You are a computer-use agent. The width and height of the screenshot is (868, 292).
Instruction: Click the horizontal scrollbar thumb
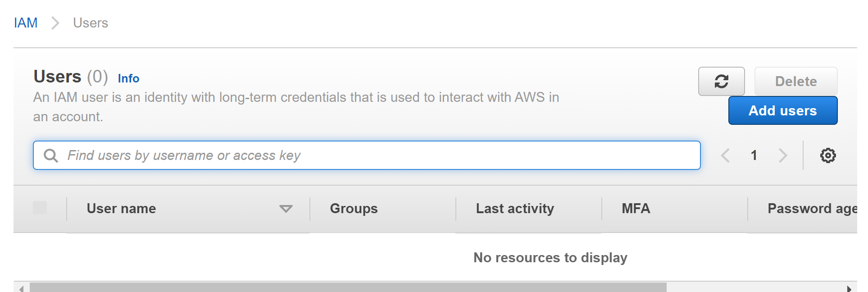click(348, 287)
